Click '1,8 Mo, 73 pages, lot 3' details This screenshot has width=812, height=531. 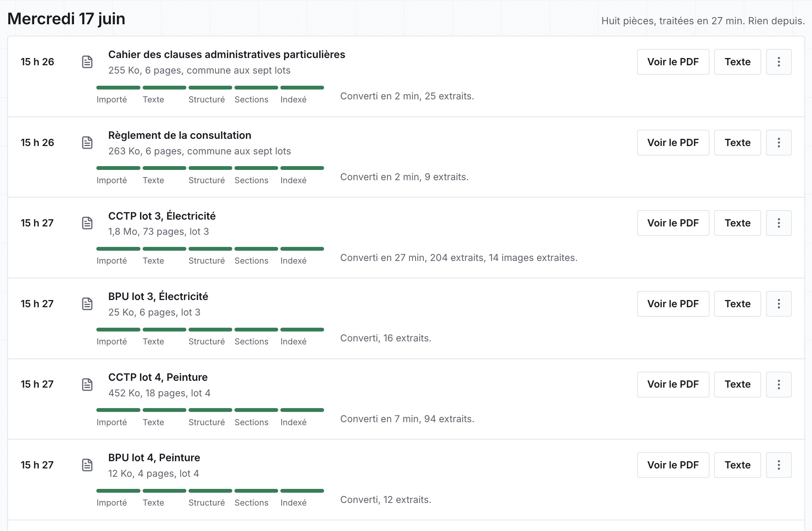(158, 232)
